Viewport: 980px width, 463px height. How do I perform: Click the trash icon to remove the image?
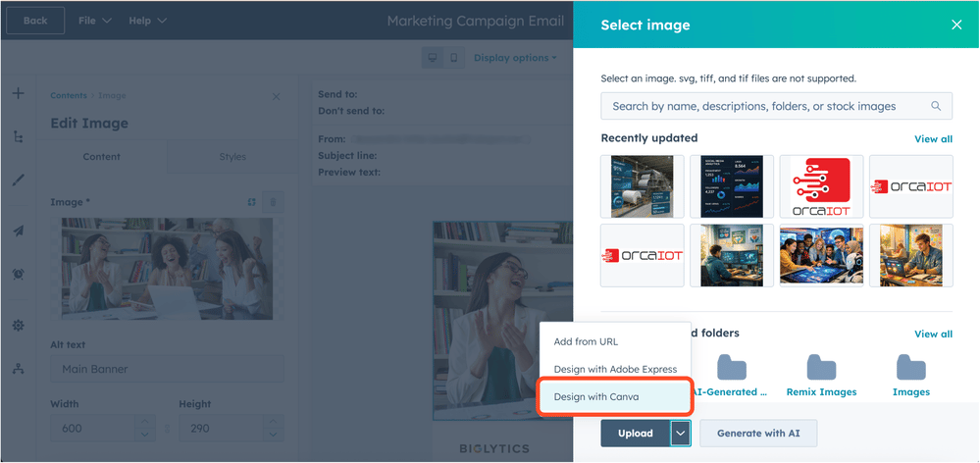tap(273, 202)
